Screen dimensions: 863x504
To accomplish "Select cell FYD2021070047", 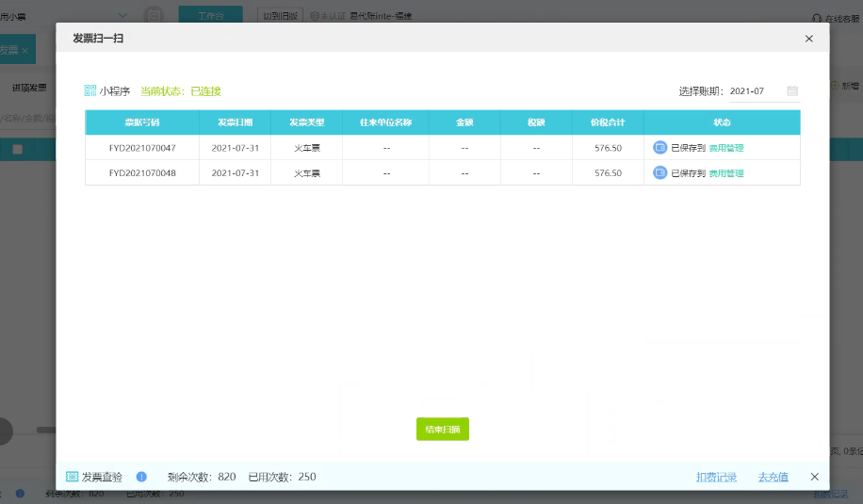I will (x=142, y=148).
